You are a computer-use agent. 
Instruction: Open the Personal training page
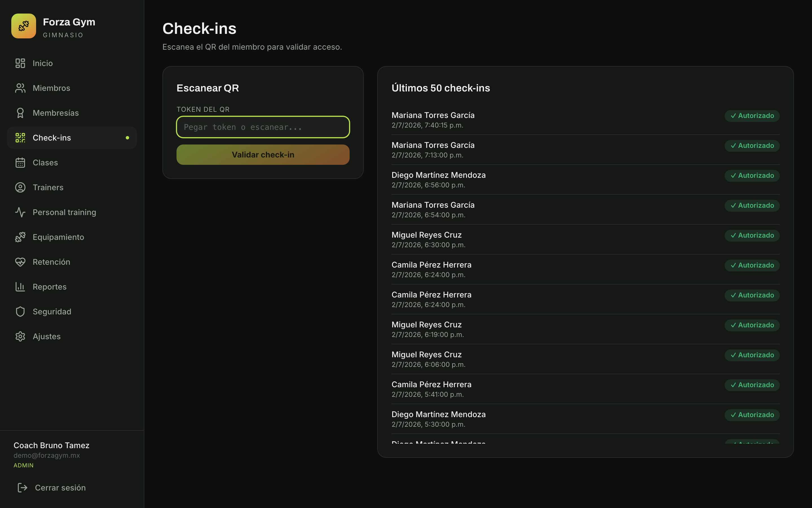click(72, 212)
